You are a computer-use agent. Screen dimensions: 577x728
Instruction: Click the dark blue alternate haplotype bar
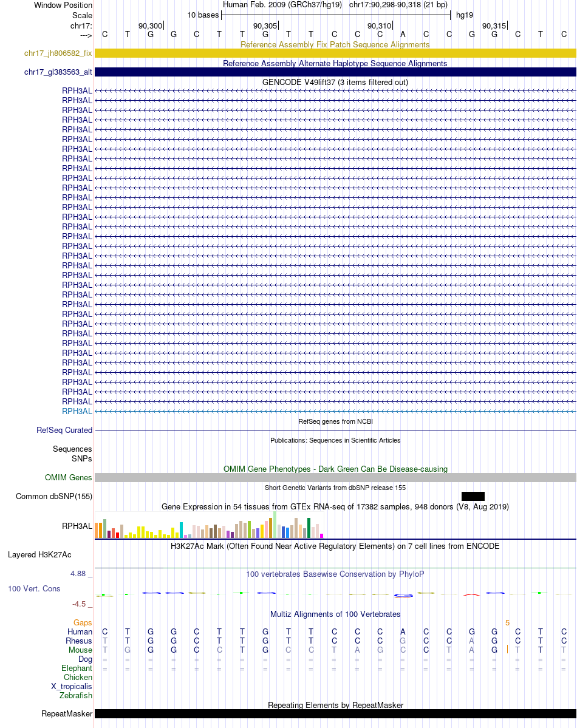(x=335, y=72)
